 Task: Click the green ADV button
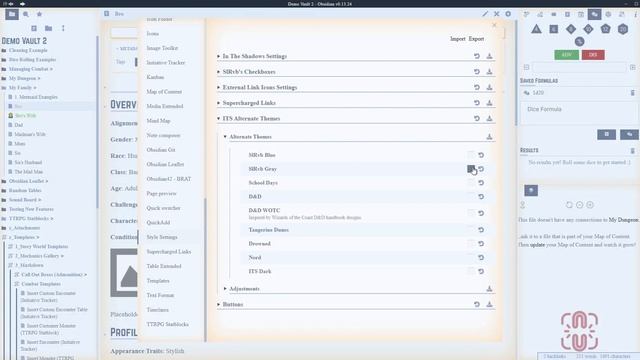(567, 55)
